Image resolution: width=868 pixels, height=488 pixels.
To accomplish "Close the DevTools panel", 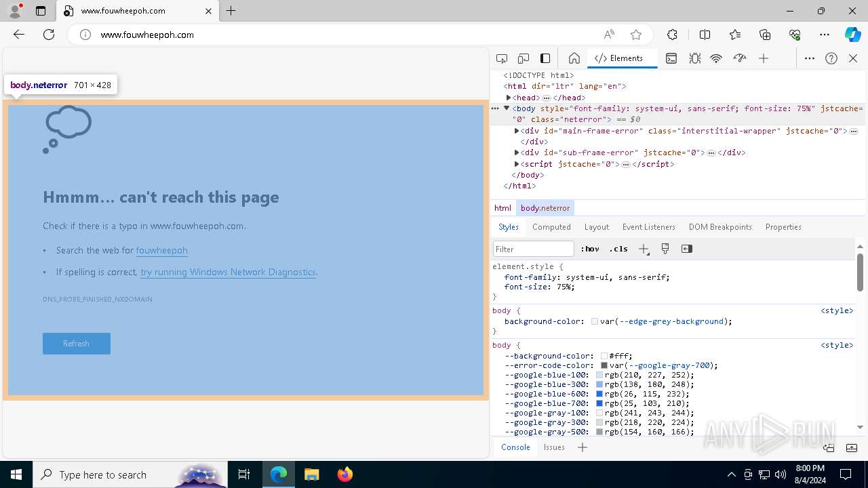I will [x=853, y=58].
